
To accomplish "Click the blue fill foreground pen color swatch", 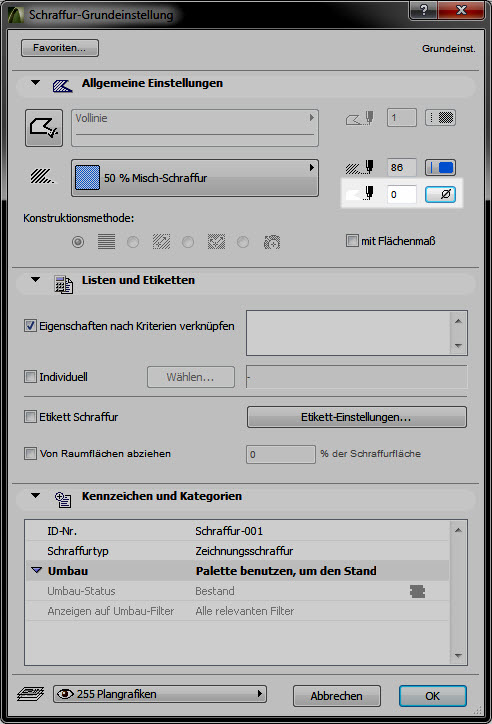I will coord(440,167).
